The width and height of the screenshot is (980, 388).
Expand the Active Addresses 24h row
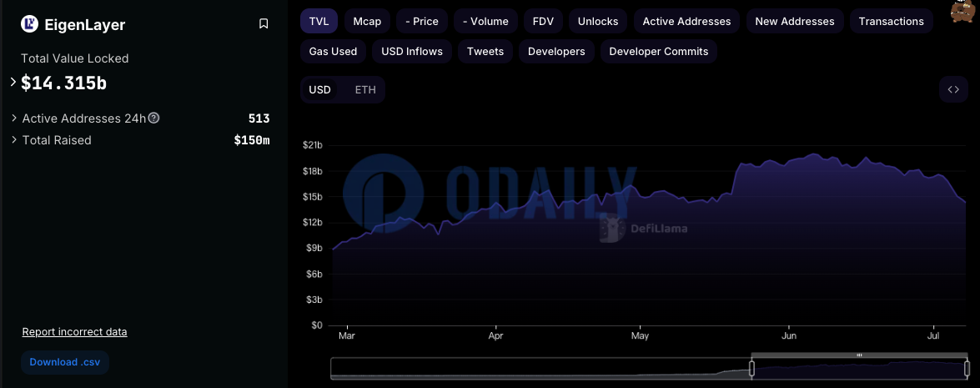(15, 118)
